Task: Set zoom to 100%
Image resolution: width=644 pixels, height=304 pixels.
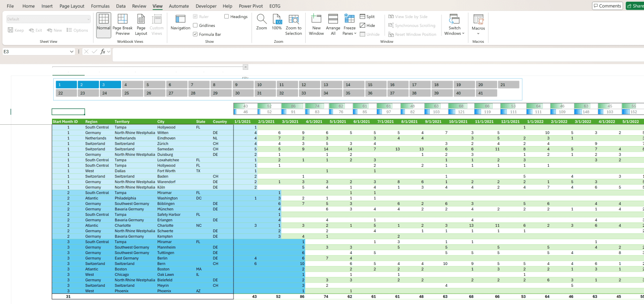Action: (x=277, y=24)
